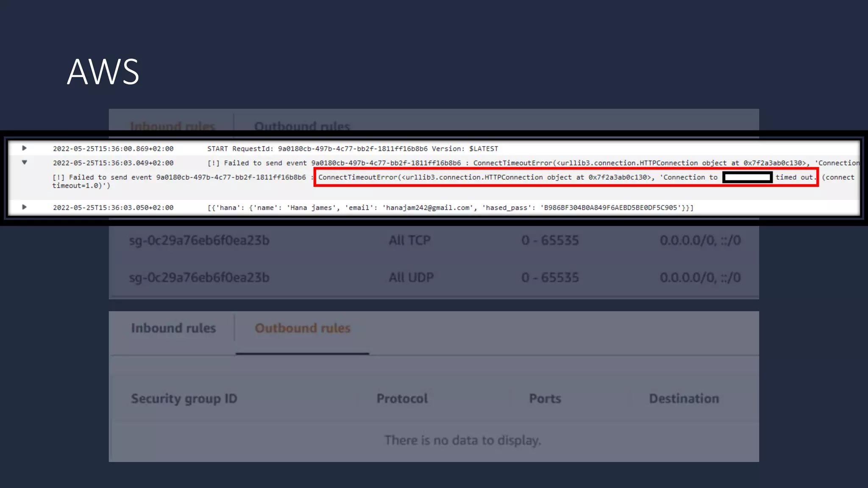Select the dimmed Inbound rules tab at top

tap(172, 125)
